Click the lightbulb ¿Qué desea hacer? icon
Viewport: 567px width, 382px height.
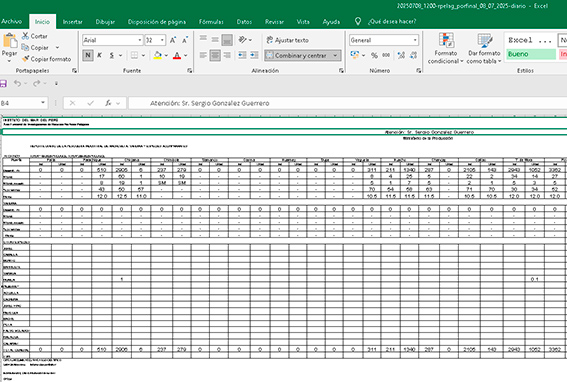(x=358, y=22)
